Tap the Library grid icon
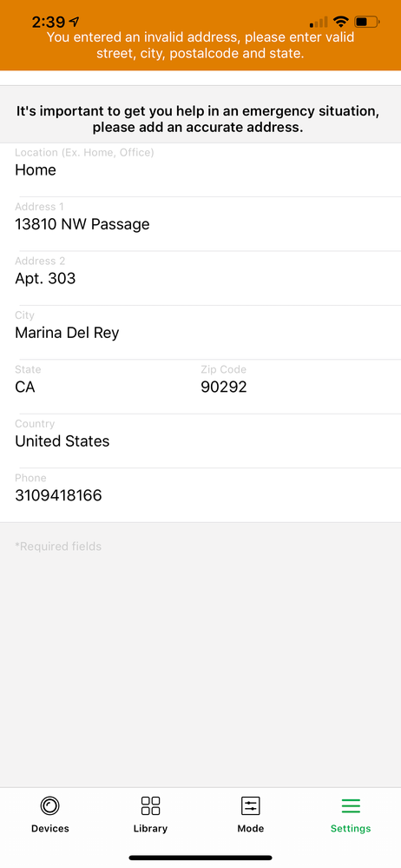This screenshot has width=401, height=868. pyautogui.click(x=150, y=805)
